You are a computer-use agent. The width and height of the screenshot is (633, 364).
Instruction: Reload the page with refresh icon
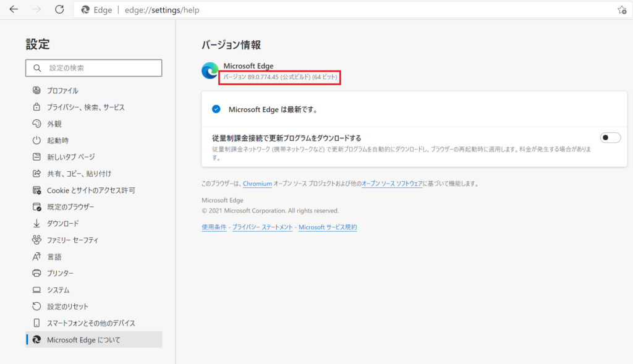coord(59,9)
